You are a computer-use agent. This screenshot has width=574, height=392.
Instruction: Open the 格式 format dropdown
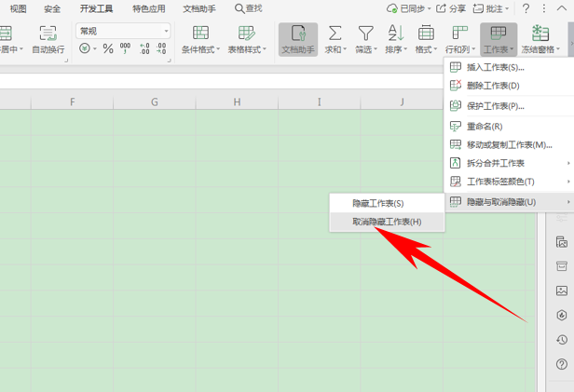pos(426,39)
